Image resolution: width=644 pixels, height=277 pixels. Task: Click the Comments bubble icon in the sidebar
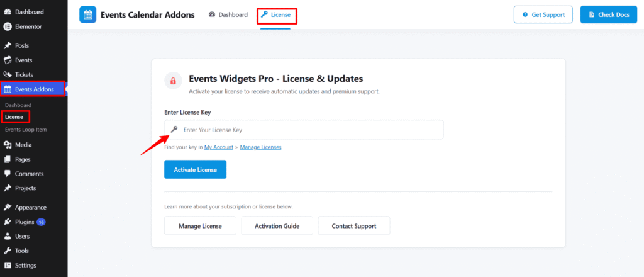tap(8, 174)
